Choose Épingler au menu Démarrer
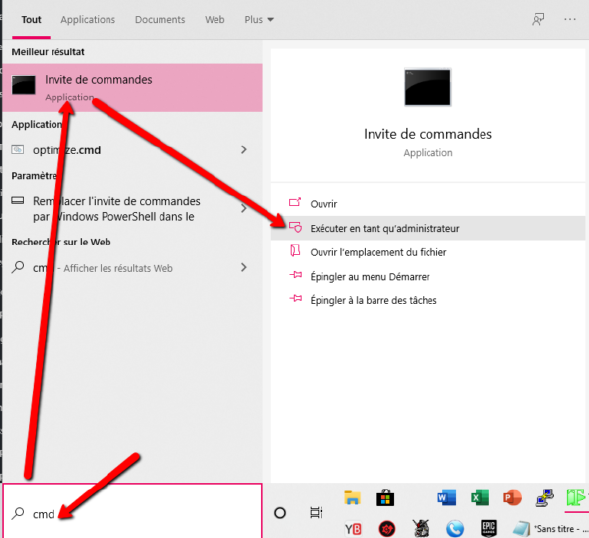589x538 pixels. (x=428, y=277)
